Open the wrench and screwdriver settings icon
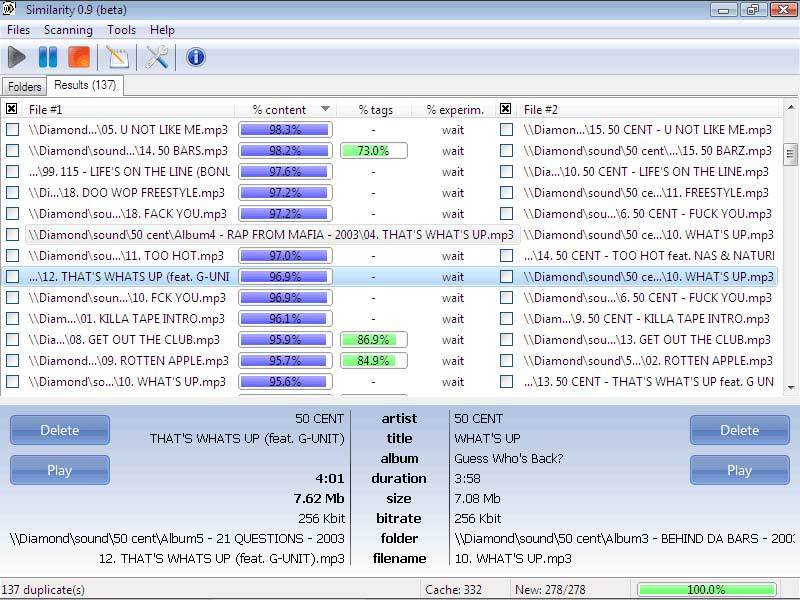This screenshot has width=800, height=600. click(x=157, y=57)
